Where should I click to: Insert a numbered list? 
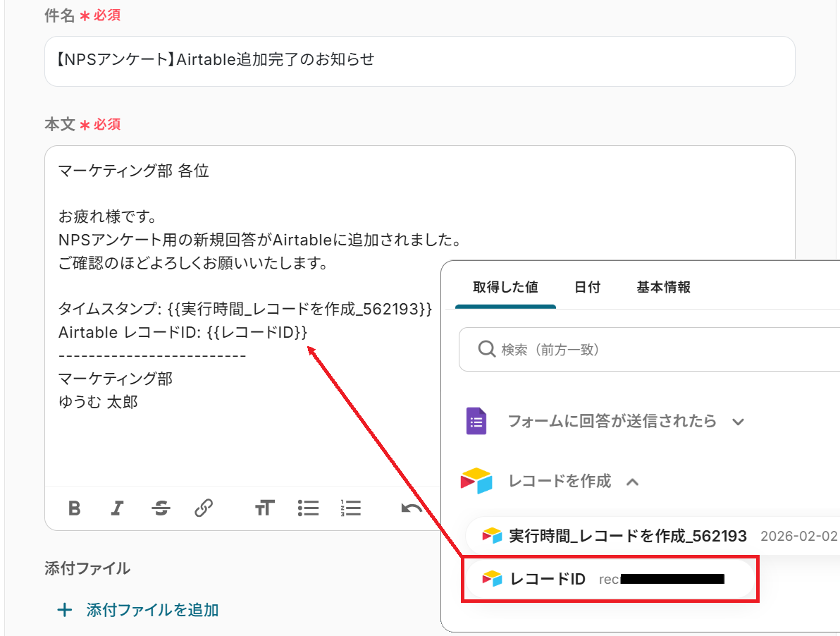click(350, 508)
